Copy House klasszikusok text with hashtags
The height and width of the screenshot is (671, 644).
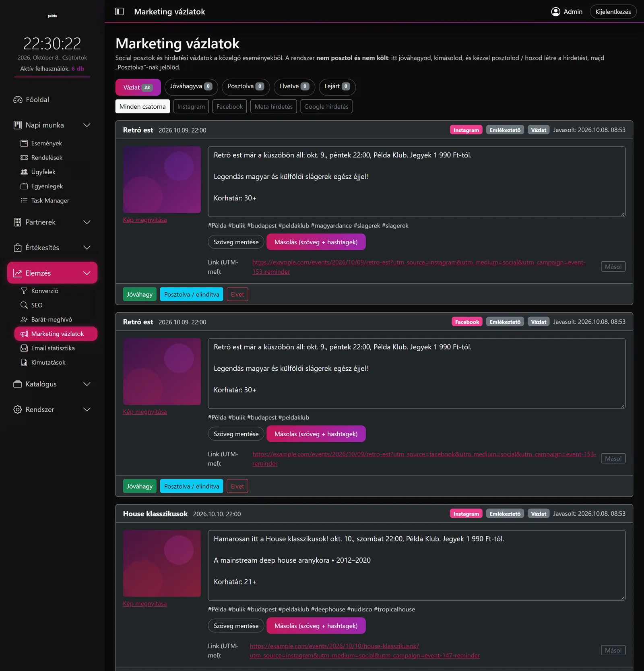tap(316, 626)
